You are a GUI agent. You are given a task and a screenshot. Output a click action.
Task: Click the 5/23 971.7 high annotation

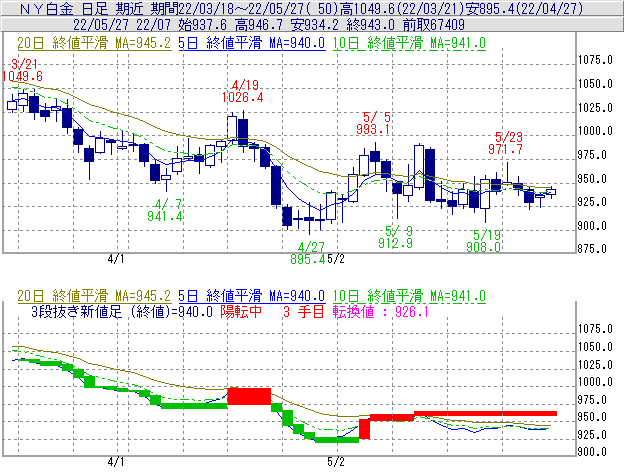click(x=506, y=143)
